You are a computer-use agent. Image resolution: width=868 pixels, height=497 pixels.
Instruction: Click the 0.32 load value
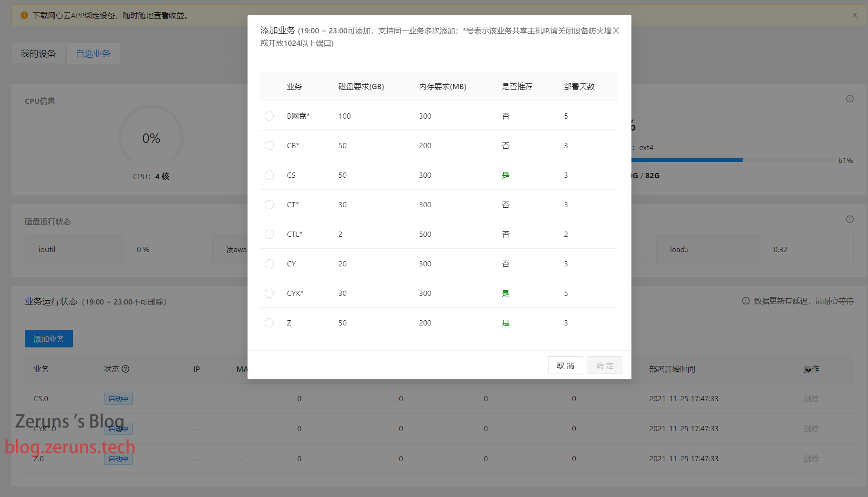(x=780, y=249)
